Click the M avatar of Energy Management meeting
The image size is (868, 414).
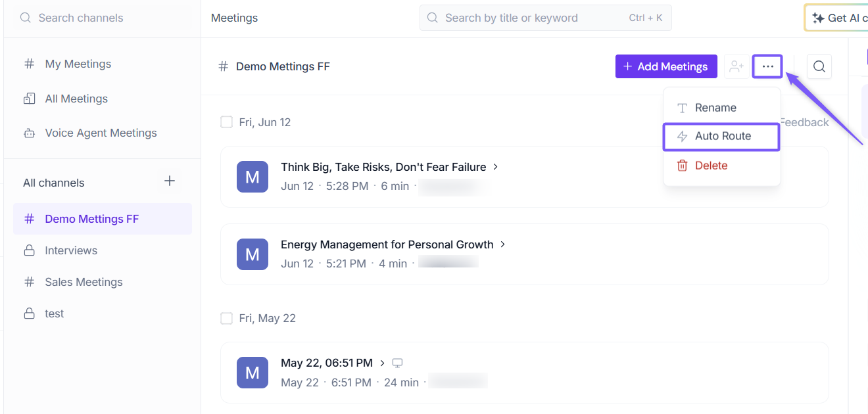pos(253,254)
